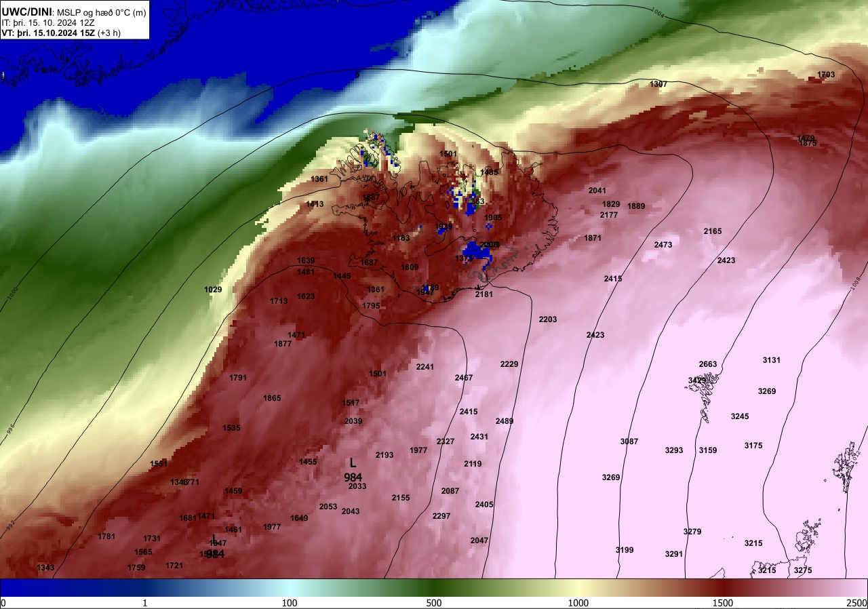Click the colorbar label 1500
The height and width of the screenshot is (609, 868).
tap(723, 603)
